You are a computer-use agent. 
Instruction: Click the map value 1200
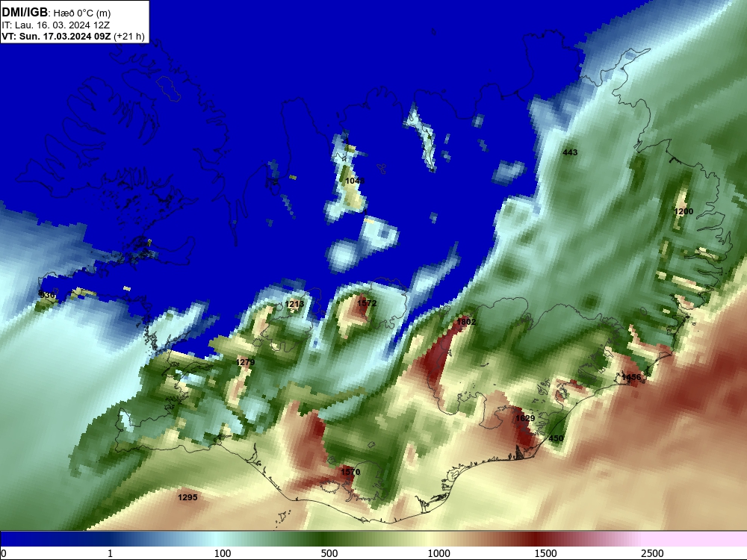684,211
